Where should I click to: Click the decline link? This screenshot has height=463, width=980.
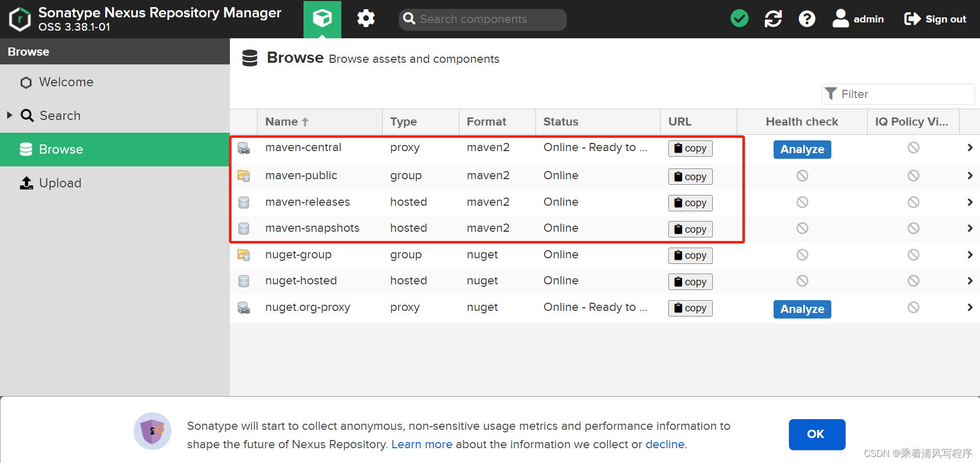click(x=665, y=445)
